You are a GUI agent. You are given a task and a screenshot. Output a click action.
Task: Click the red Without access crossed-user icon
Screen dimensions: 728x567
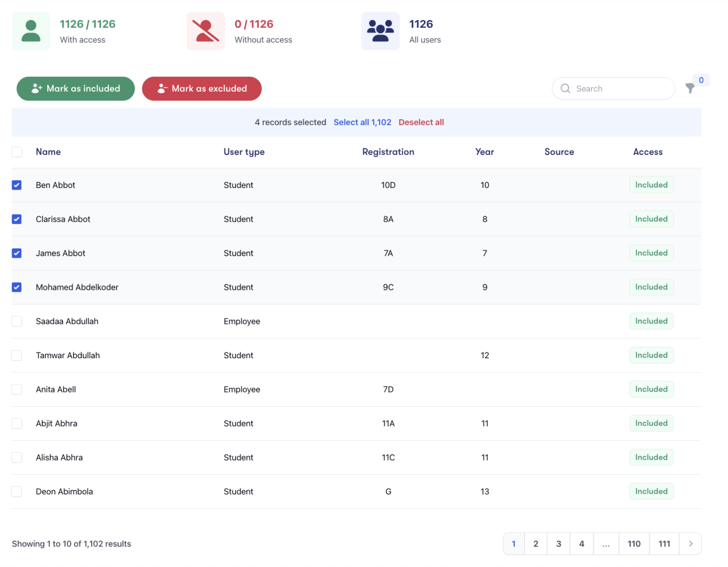205,31
